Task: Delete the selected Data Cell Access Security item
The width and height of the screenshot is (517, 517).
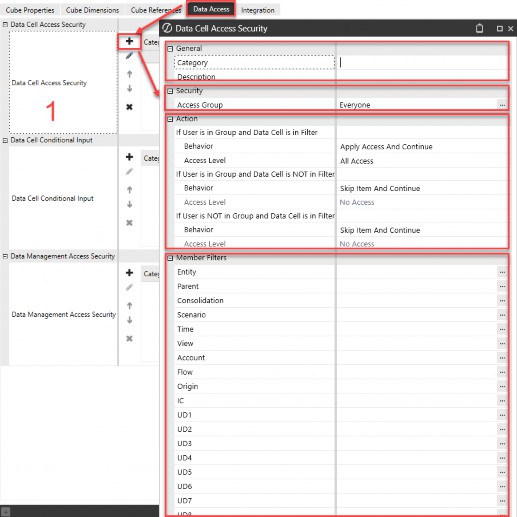Action: (x=129, y=107)
